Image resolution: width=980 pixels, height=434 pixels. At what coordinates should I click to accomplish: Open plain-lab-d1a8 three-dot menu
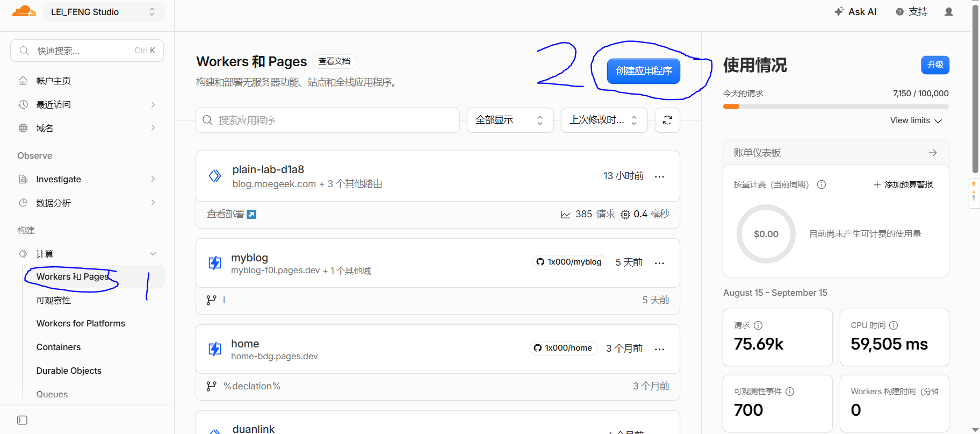[x=659, y=176]
